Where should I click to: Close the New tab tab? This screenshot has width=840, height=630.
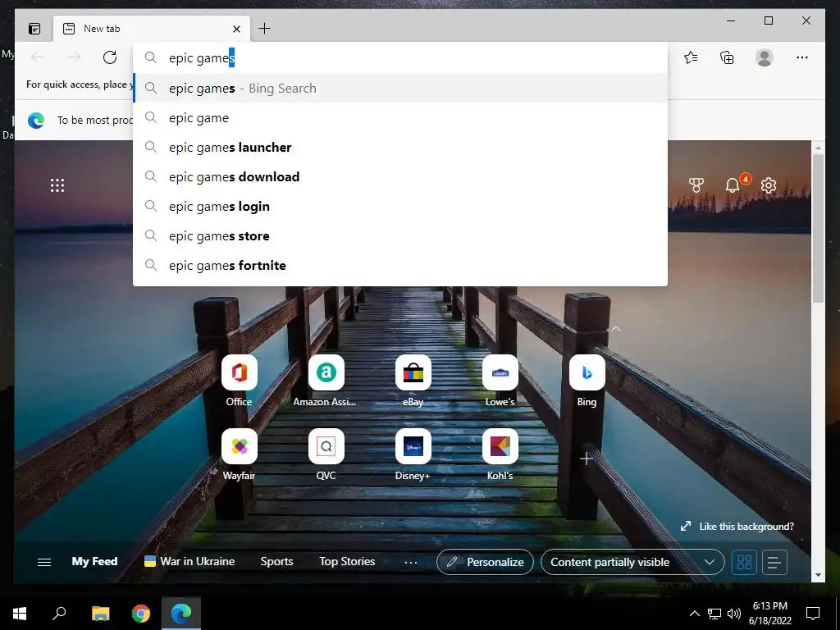click(236, 29)
